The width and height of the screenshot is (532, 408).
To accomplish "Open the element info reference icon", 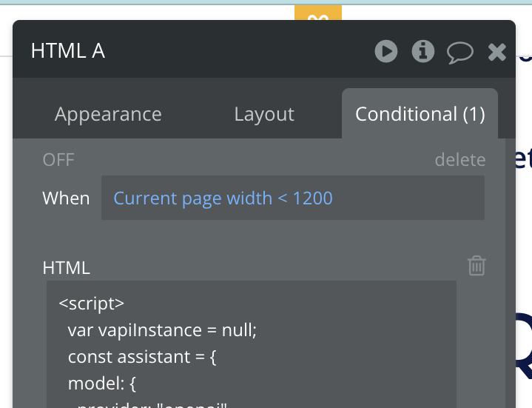I will [423, 51].
